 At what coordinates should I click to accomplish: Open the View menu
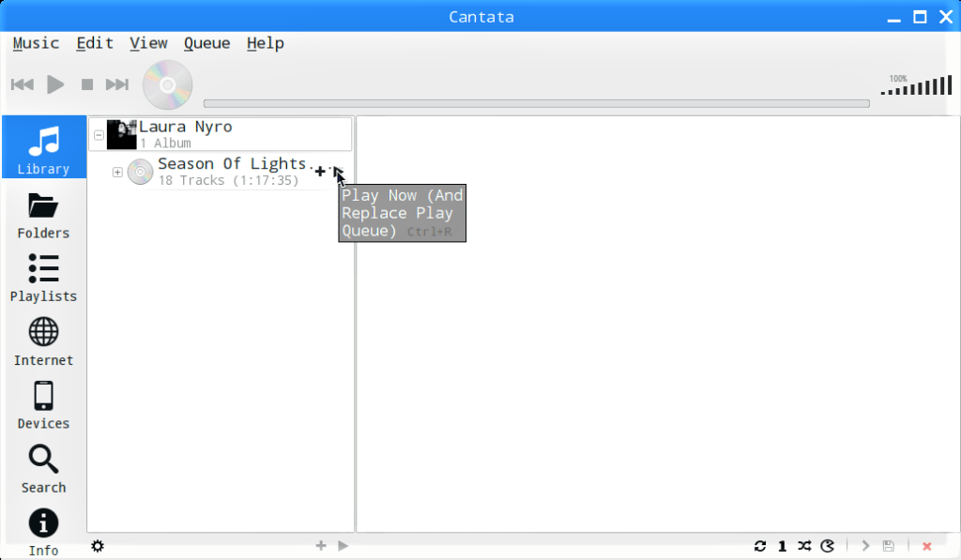pos(148,43)
